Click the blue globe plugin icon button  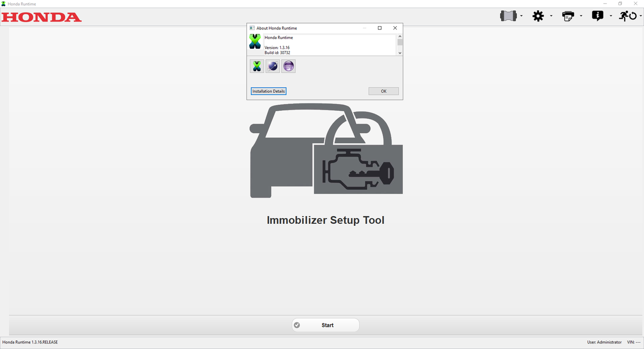click(272, 66)
